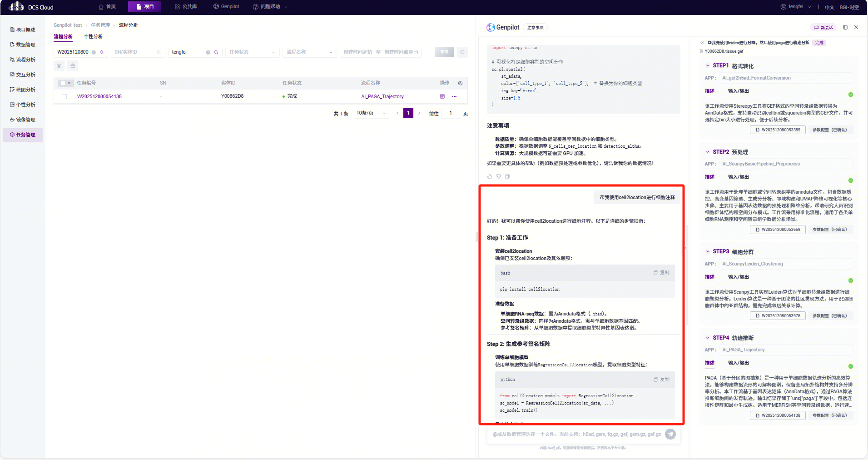Open the details icon for task W202512080054138
Screen dimensions: 868x460
442,96
